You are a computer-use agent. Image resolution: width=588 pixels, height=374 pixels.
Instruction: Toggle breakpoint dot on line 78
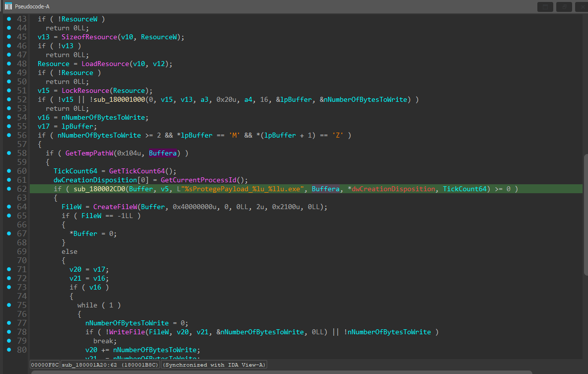[9, 332]
